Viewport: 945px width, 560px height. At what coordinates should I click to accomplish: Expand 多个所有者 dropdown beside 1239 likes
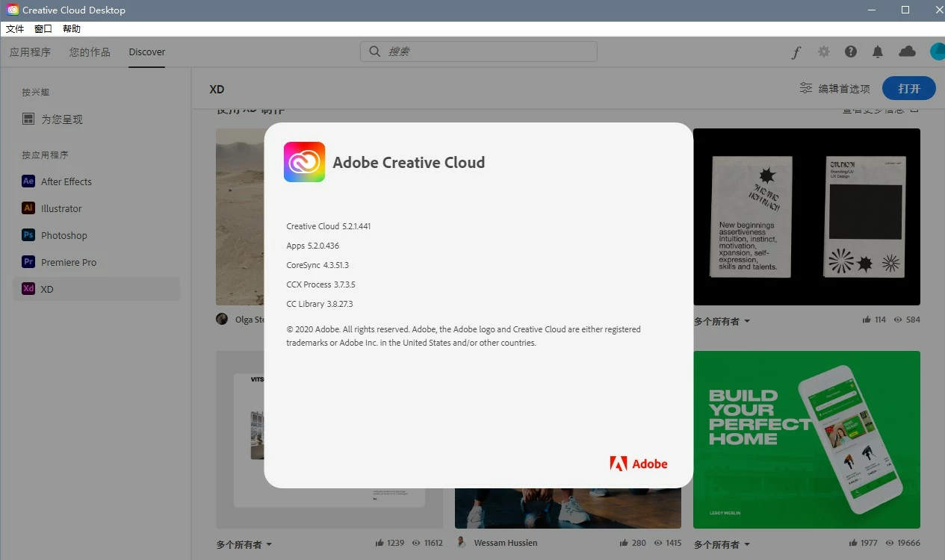[244, 544]
